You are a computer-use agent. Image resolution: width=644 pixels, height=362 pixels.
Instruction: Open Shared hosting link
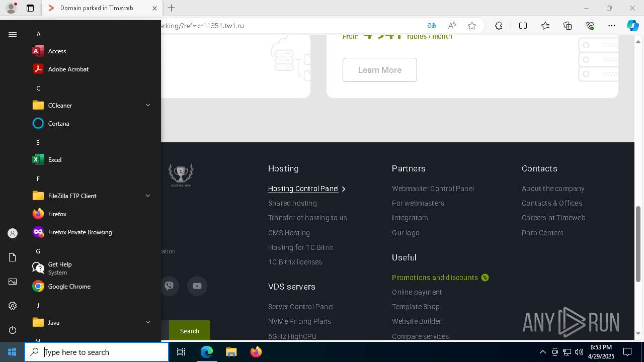[x=292, y=203]
